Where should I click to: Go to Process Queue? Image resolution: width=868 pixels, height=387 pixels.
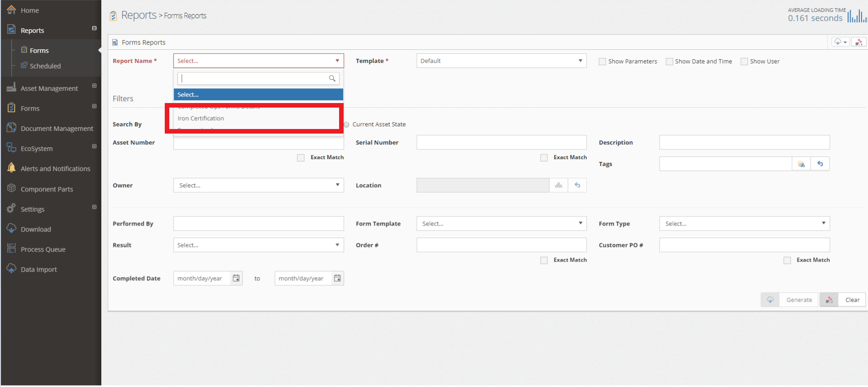click(43, 249)
